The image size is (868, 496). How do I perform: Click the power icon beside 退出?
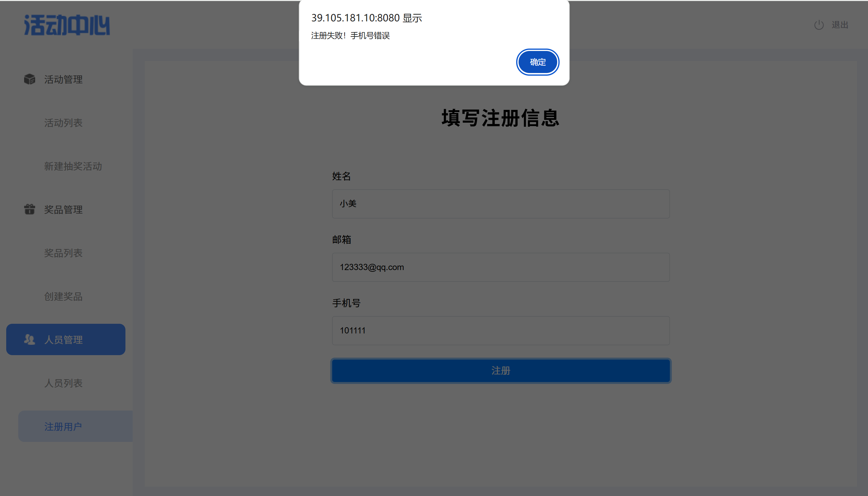pos(819,25)
